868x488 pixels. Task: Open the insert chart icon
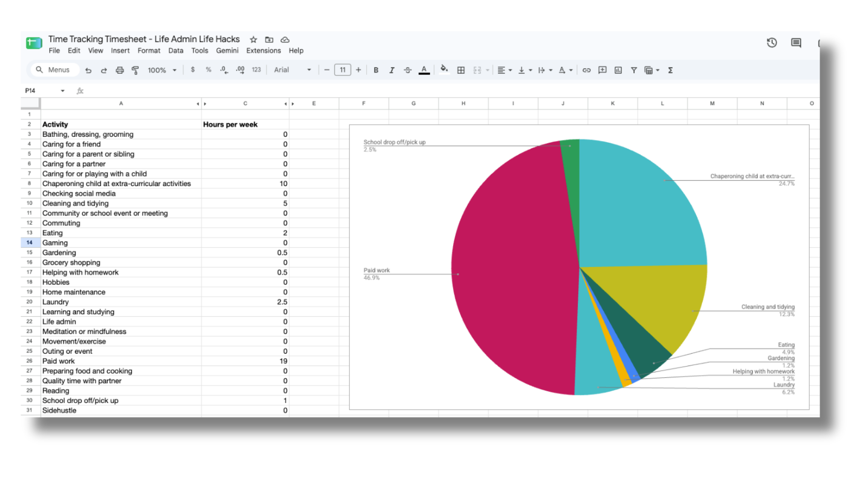click(618, 70)
